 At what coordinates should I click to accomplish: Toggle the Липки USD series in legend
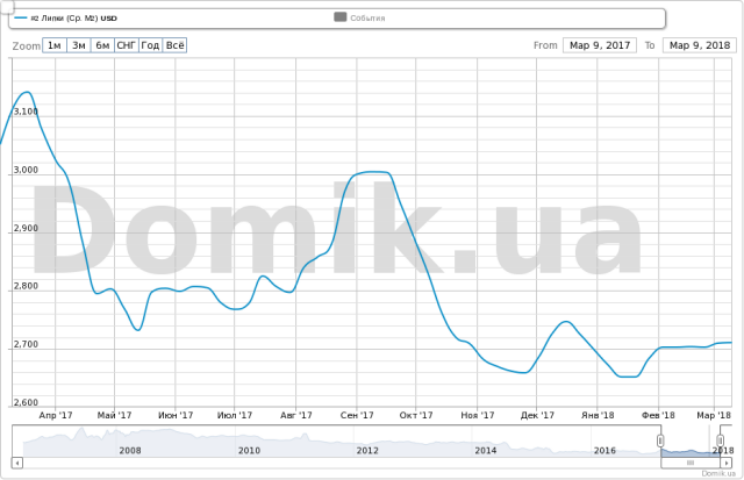[66, 18]
